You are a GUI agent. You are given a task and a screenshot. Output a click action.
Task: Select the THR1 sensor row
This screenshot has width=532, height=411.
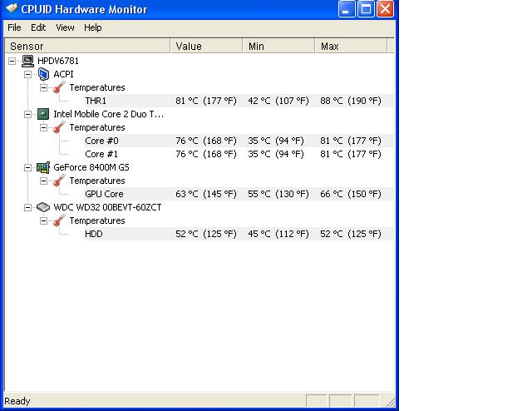point(239,101)
